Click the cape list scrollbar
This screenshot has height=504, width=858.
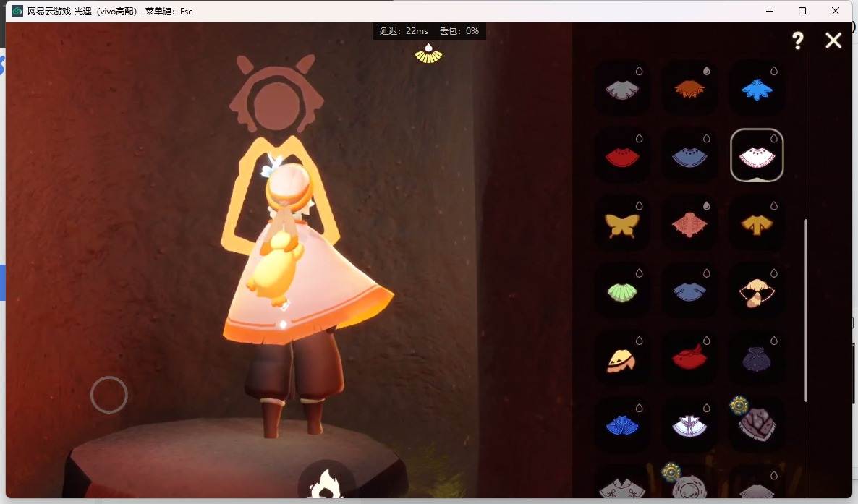click(806, 310)
